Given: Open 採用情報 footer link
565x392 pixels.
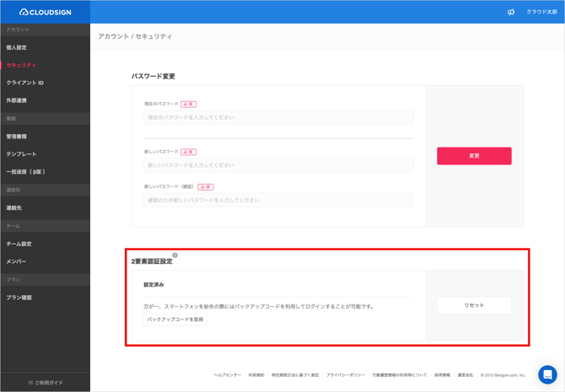Looking at the screenshot, I should point(442,375).
